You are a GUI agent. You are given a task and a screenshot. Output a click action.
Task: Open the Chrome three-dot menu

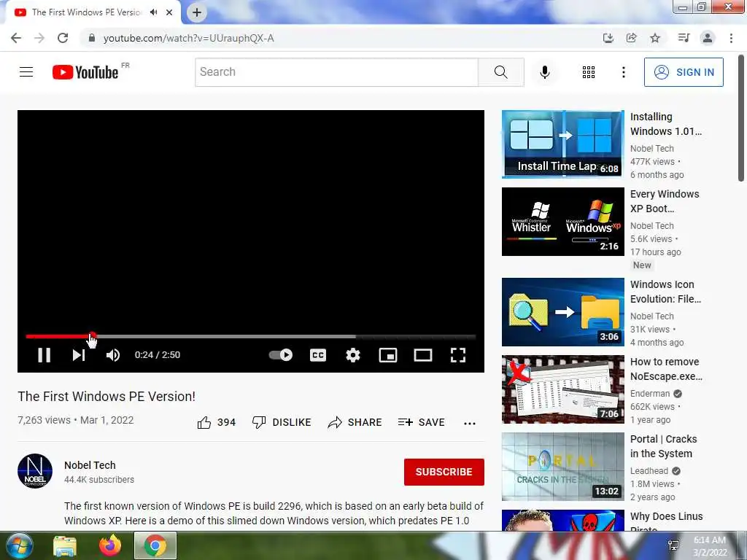(x=731, y=38)
